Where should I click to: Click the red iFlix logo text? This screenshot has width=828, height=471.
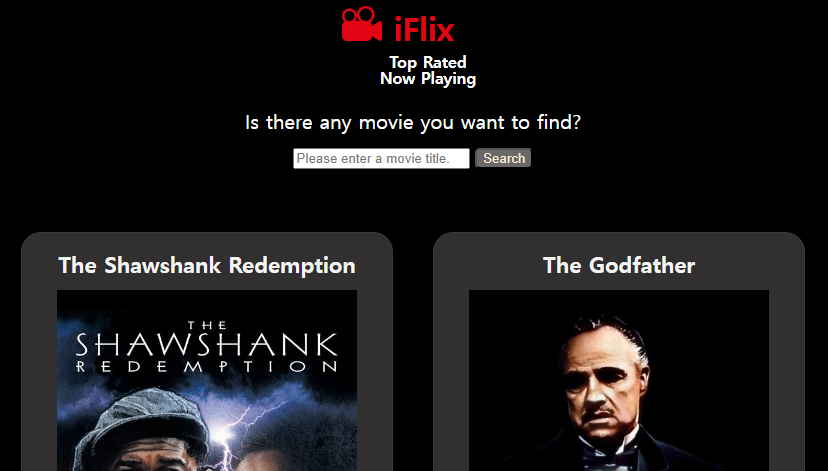[x=424, y=30]
